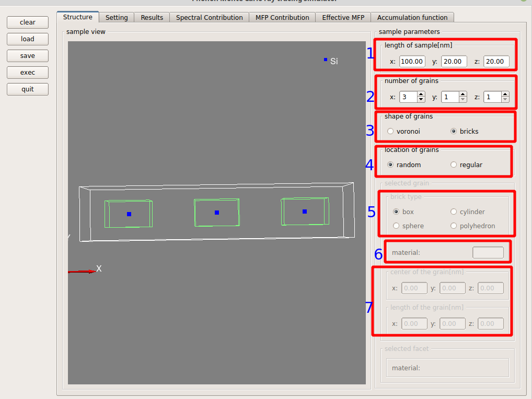532x399 pixels.
Task: Select regular grain location
Action: coord(466,165)
